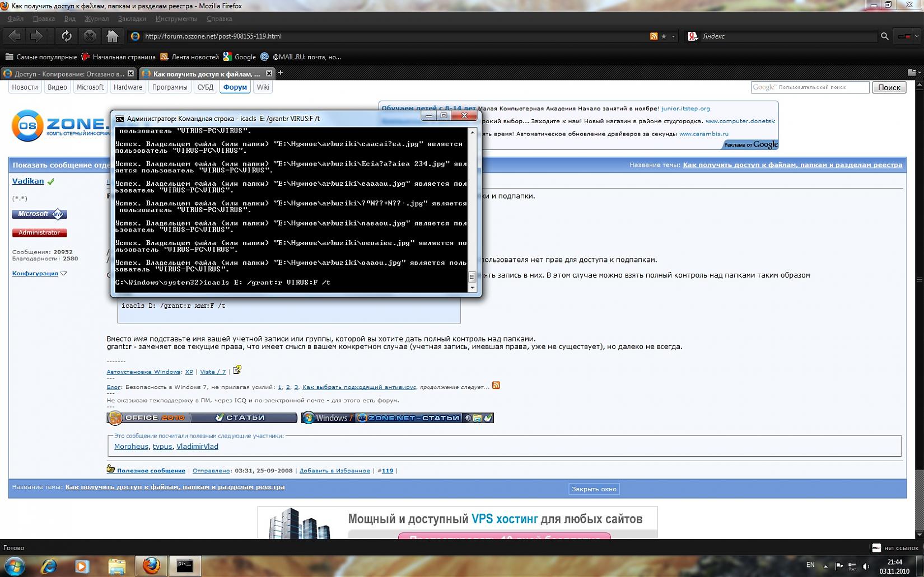Screen dimensions: 924x577
Task: Bookmark this page with the star icon
Action: tap(664, 36)
